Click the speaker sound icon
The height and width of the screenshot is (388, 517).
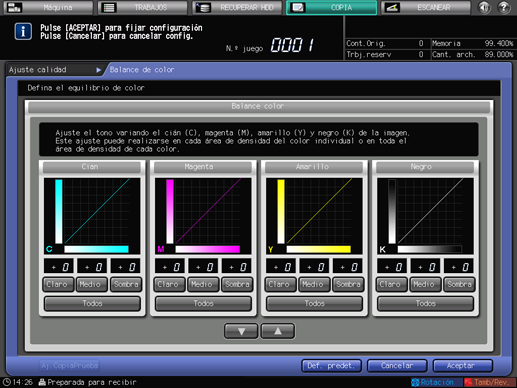484,7
